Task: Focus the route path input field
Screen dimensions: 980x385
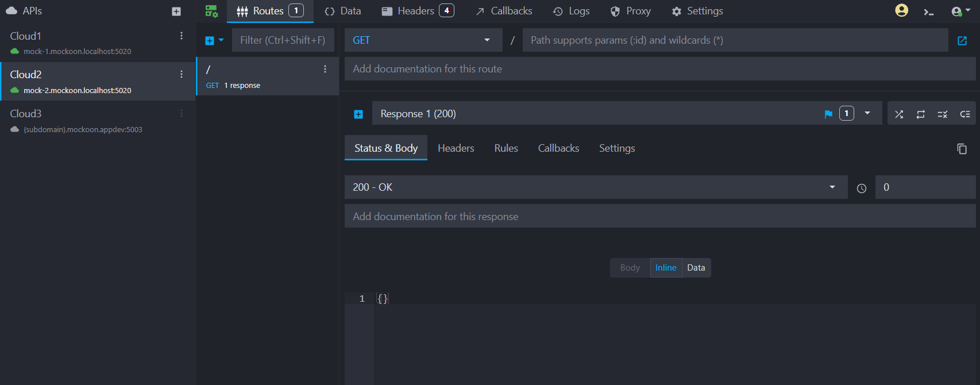Action: pyautogui.click(x=735, y=40)
